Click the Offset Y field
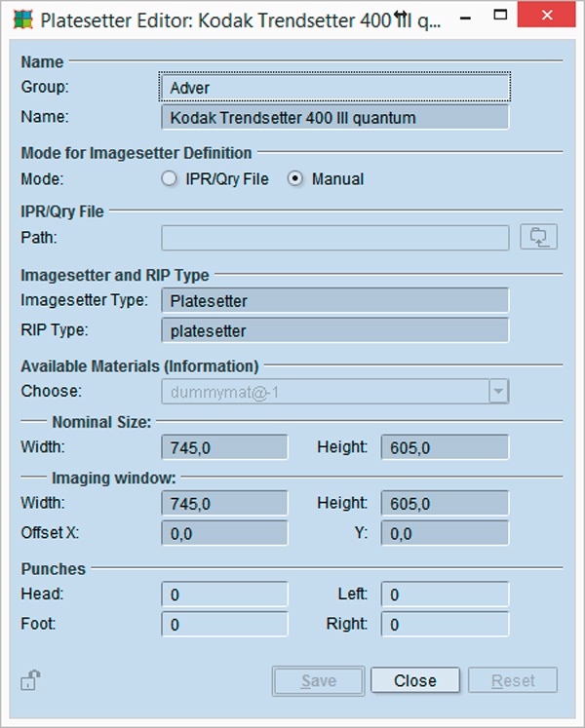This screenshot has width=585, height=728. (x=445, y=533)
